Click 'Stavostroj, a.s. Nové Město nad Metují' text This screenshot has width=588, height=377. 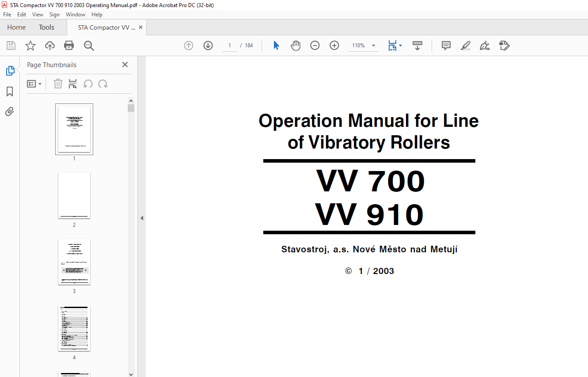click(369, 249)
